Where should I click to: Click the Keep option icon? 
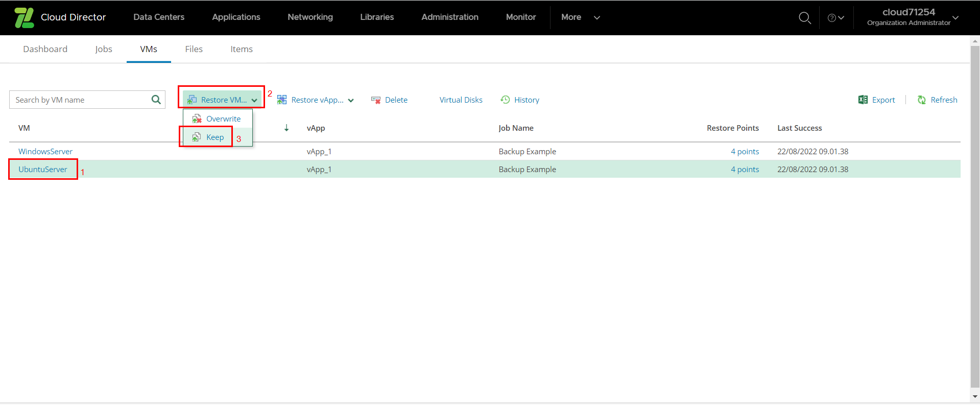click(197, 137)
